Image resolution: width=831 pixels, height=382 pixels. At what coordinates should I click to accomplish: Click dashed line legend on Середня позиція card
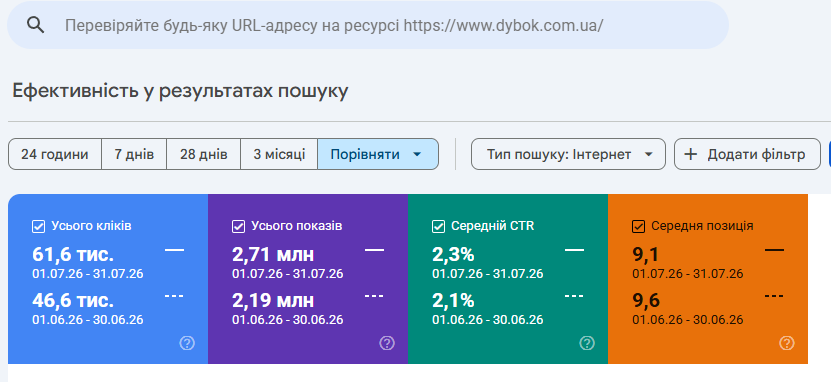[774, 296]
